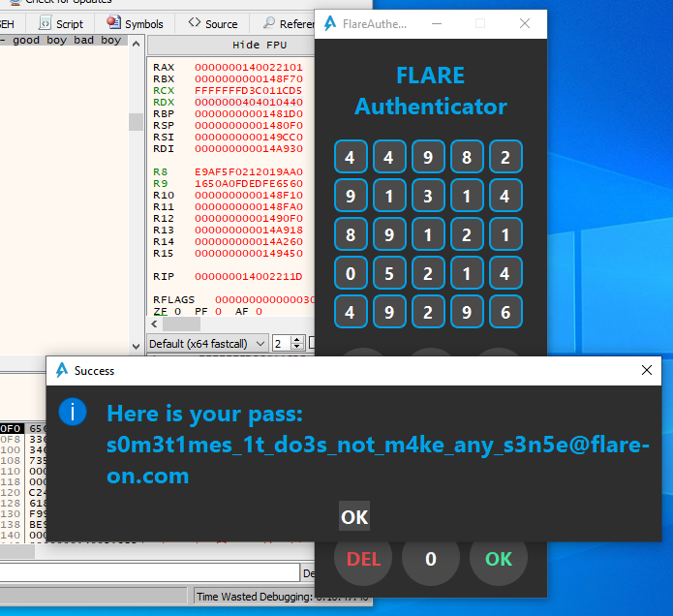
Task: Click the round 0 button beside DEL
Action: (x=431, y=559)
